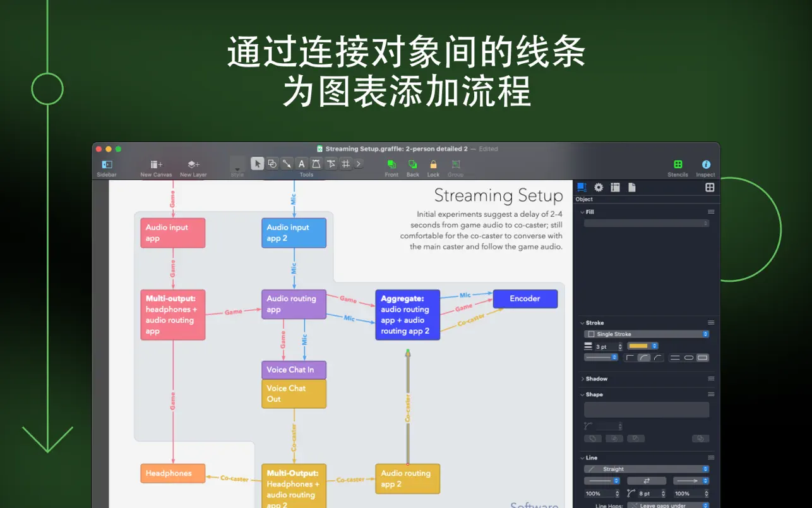Open the Single Stroke dropdown
This screenshot has width=812, height=508.
[647, 334]
